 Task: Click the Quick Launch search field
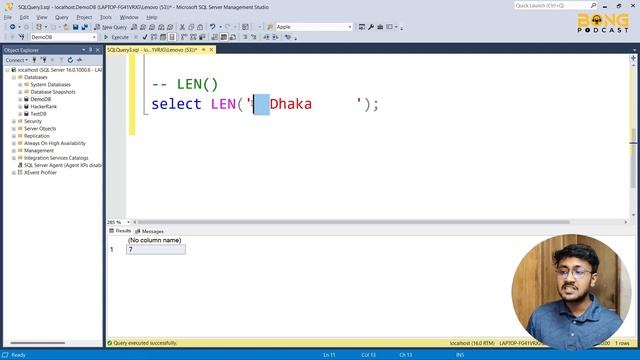[552, 5]
